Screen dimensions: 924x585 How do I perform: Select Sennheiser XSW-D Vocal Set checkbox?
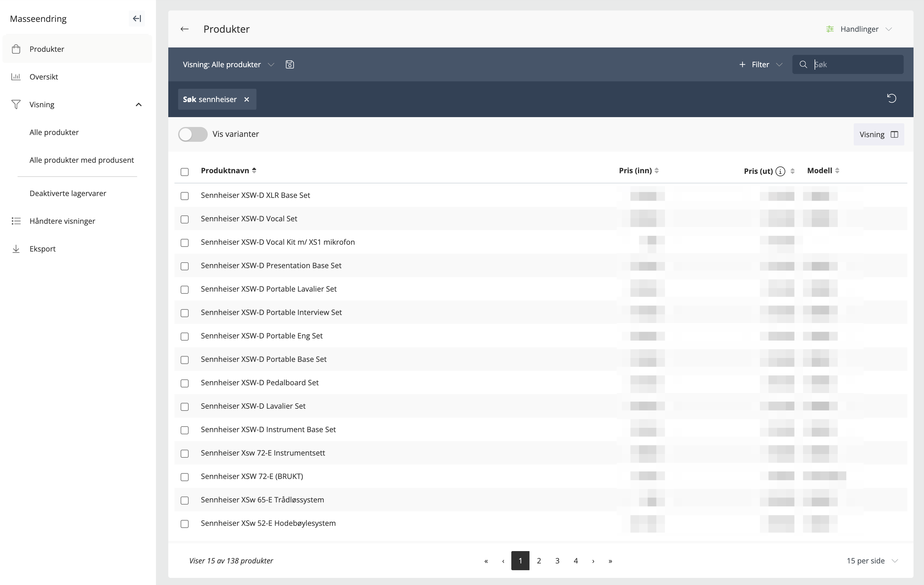pos(185,219)
